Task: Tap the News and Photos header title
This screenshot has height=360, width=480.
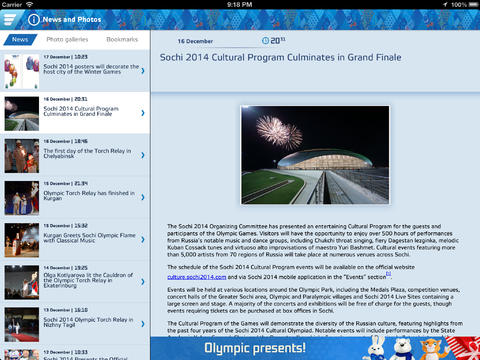Action: [72, 20]
